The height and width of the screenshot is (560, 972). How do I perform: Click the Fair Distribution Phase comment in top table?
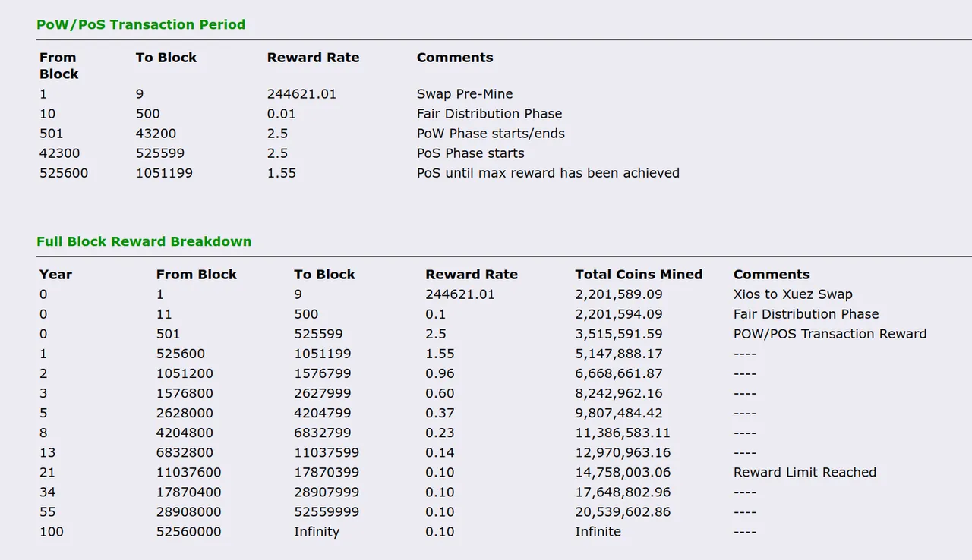coord(490,114)
